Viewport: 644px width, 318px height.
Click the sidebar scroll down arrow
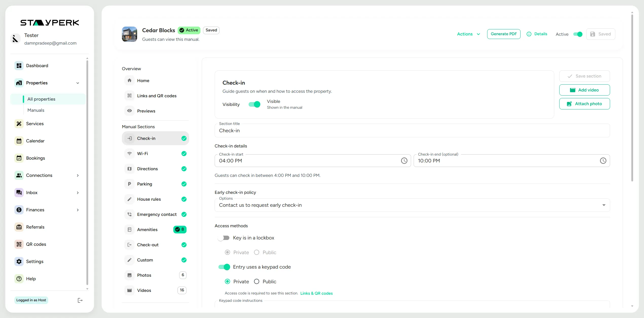coord(87,289)
